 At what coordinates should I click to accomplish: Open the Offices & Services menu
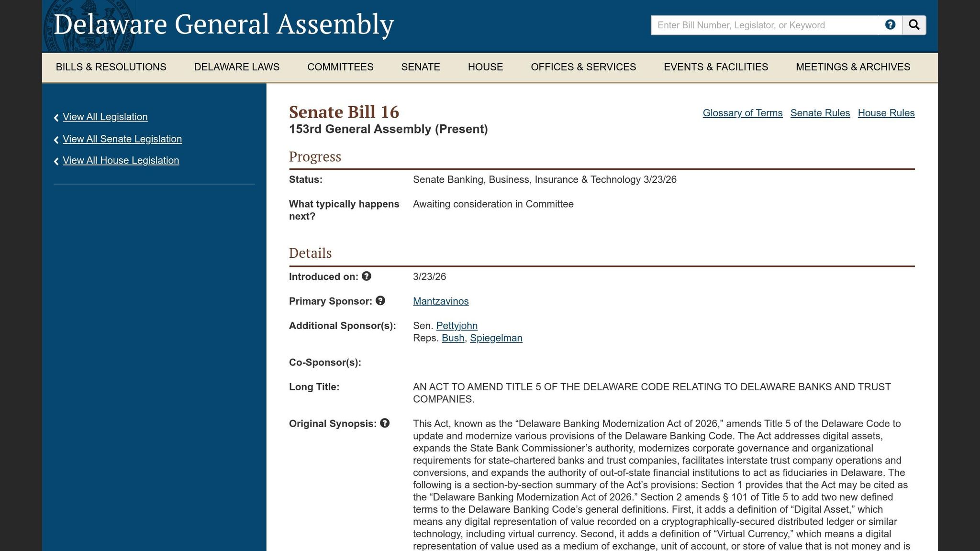click(583, 67)
